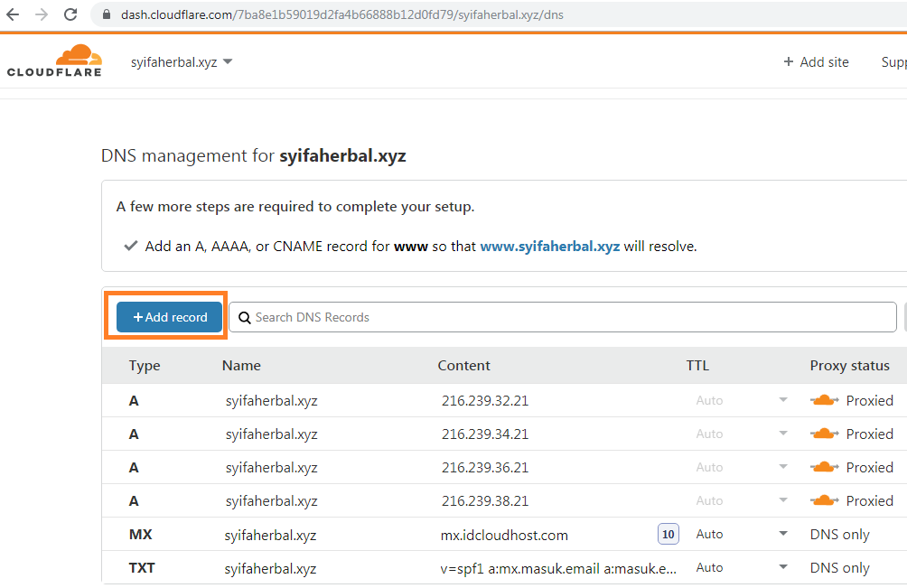This screenshot has width=907, height=588.
Task: Click the name cell of the TXT record
Action: click(x=271, y=569)
